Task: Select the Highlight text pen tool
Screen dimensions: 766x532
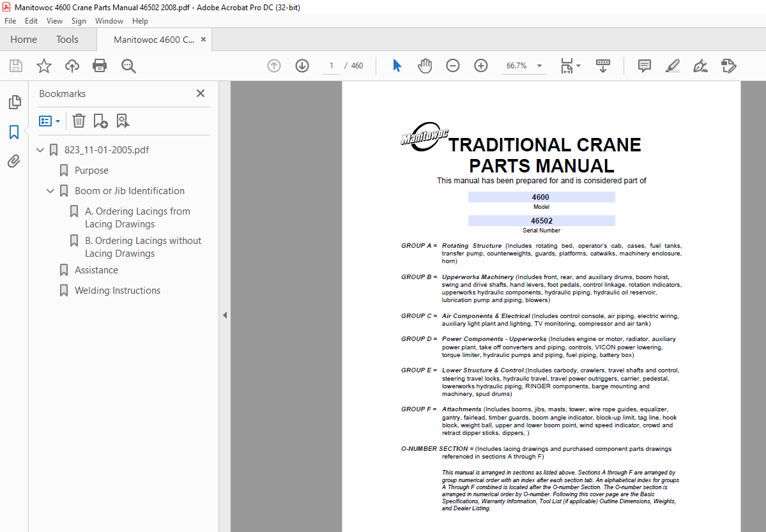Action: 673,66
